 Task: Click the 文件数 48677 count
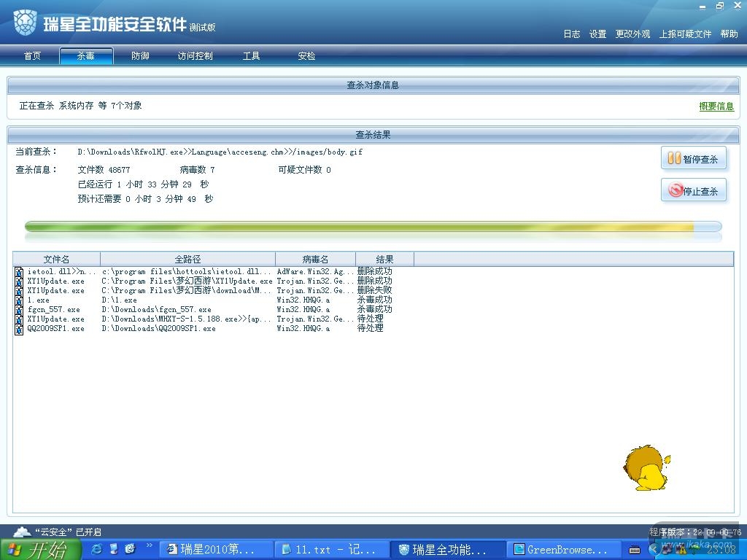pos(104,169)
